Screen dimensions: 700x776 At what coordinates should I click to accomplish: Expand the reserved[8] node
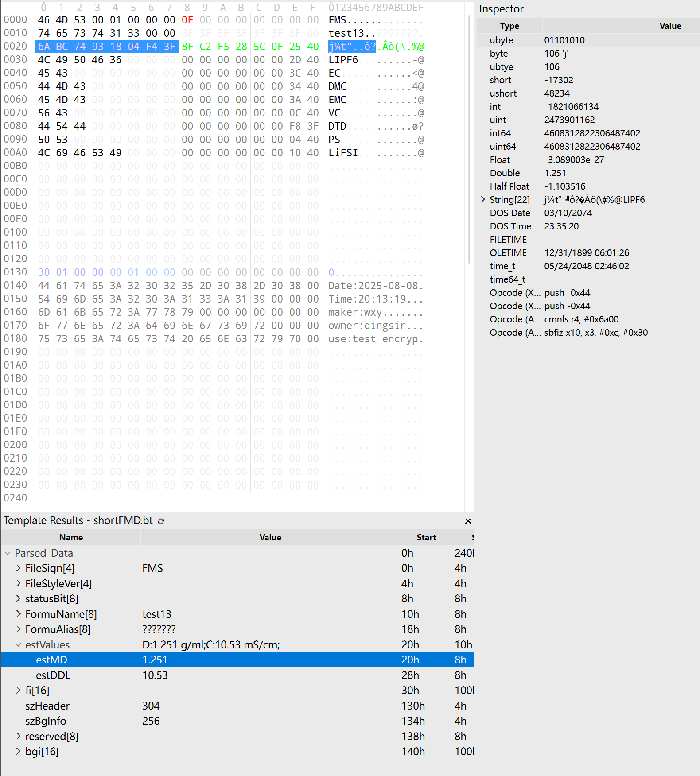[x=18, y=737]
